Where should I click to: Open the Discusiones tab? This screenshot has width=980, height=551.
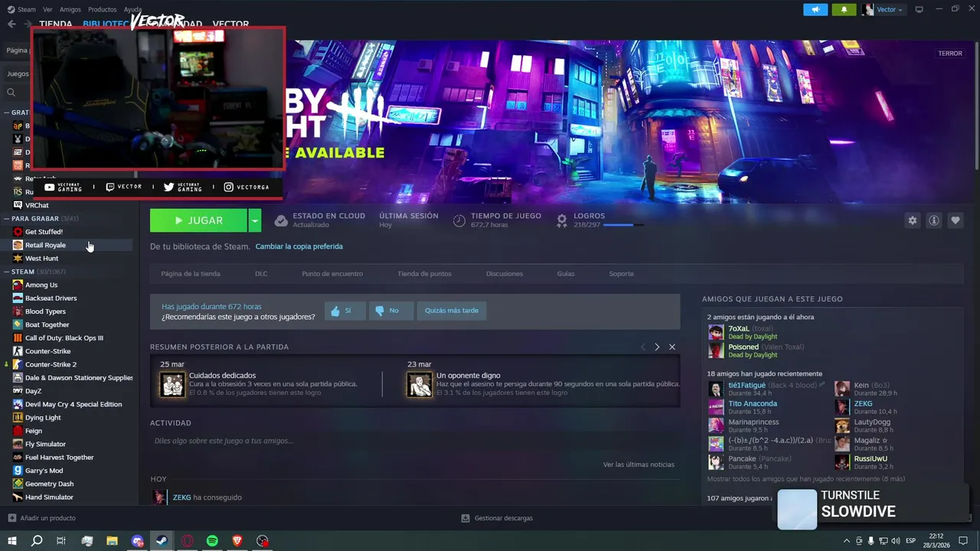click(x=505, y=273)
